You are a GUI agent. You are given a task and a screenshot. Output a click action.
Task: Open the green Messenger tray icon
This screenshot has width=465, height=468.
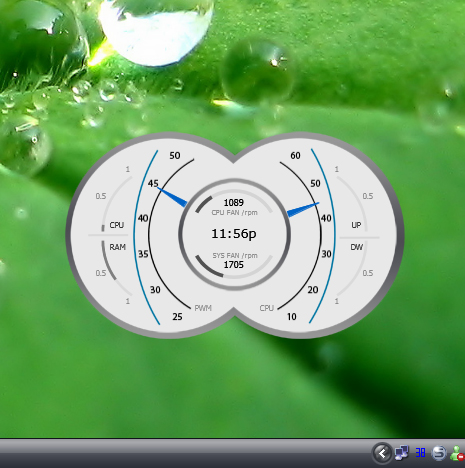click(x=457, y=453)
